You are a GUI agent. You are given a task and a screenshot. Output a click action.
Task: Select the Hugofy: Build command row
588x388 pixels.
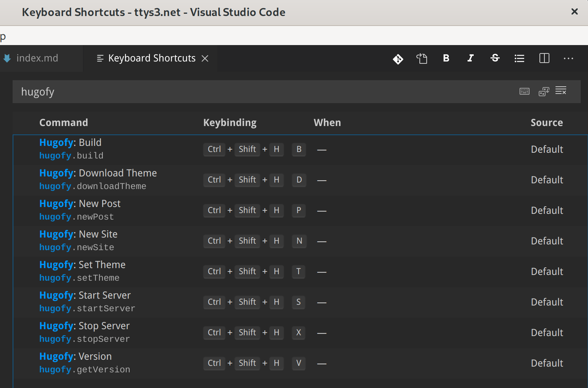click(300, 150)
